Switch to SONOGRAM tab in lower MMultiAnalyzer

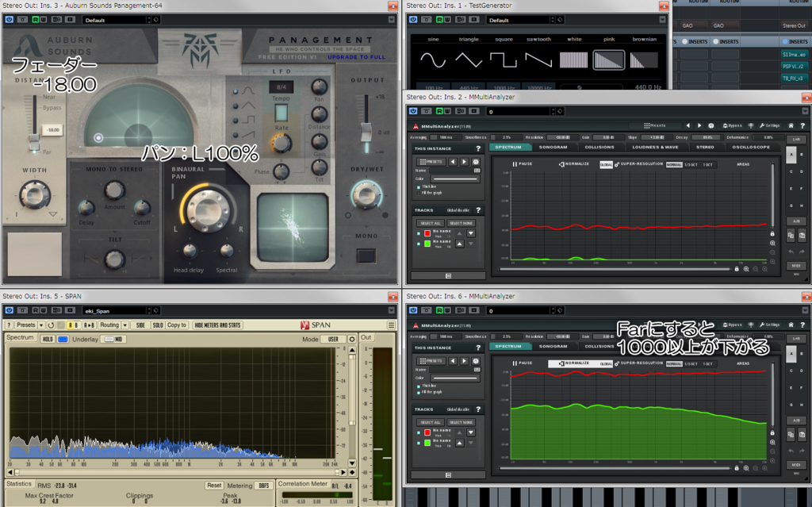tap(553, 346)
